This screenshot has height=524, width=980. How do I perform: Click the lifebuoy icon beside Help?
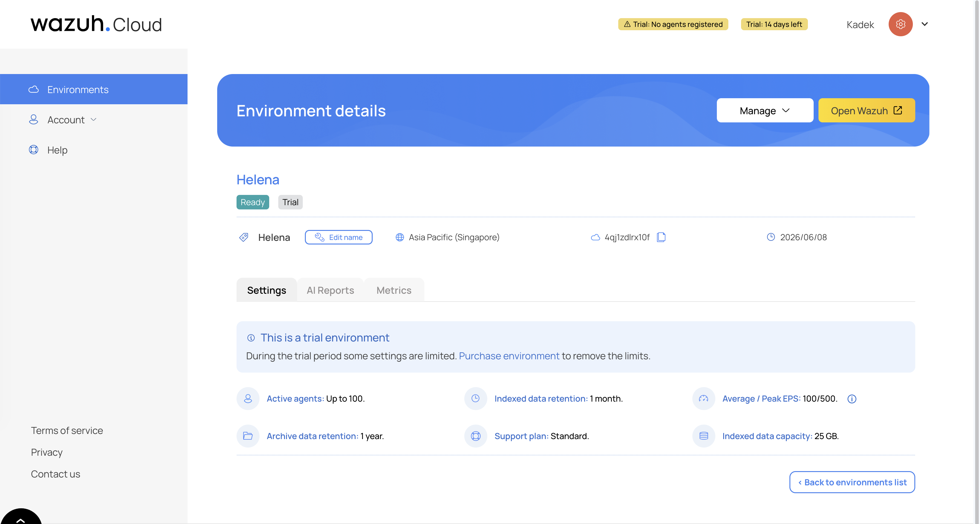(x=34, y=150)
